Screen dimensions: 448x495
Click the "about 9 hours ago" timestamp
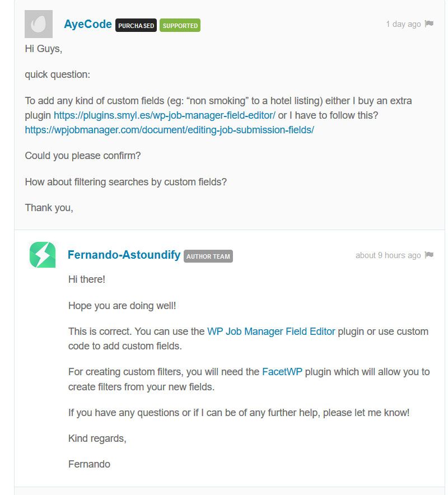pos(388,255)
